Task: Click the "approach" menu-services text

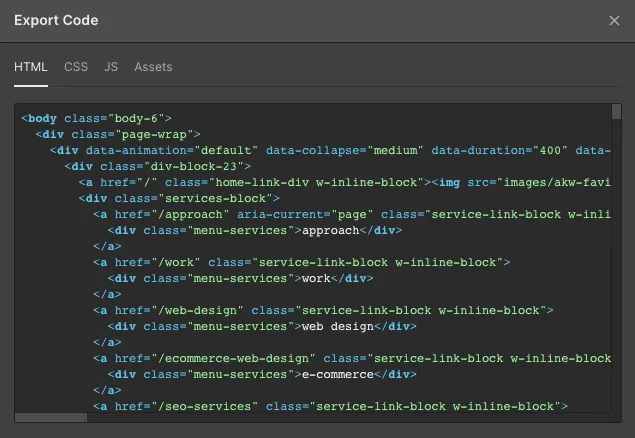Action: click(x=331, y=230)
